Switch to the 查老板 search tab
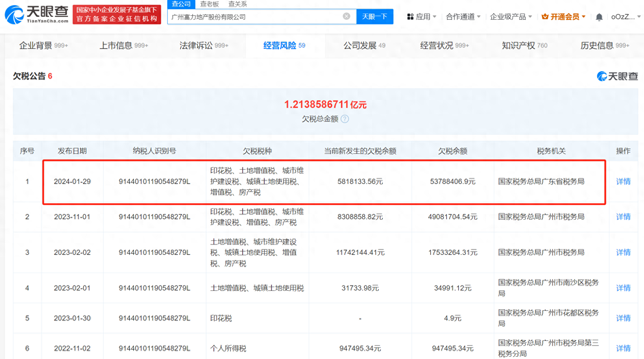The image size is (644, 359). tap(209, 4)
